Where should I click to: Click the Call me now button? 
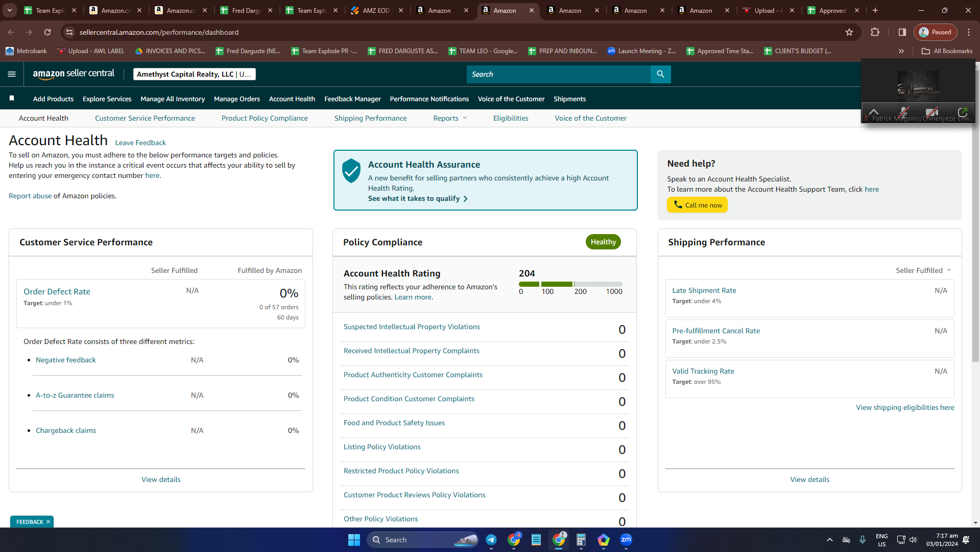pyautogui.click(x=697, y=205)
